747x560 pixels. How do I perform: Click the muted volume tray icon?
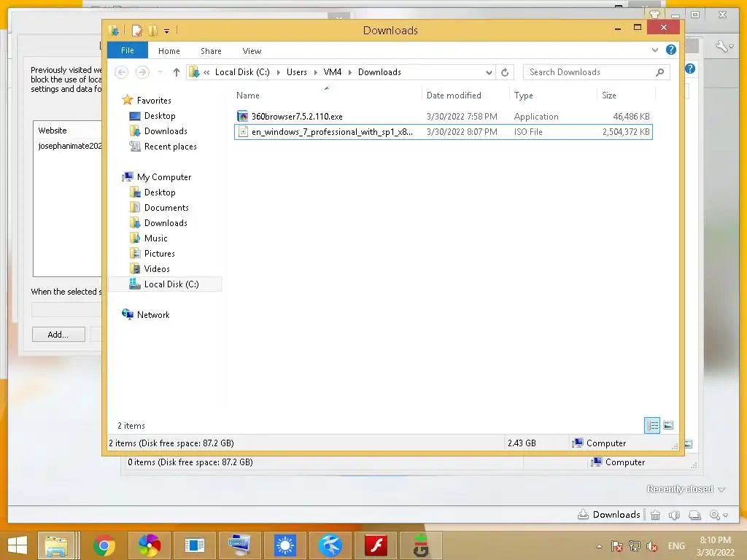coord(652,546)
